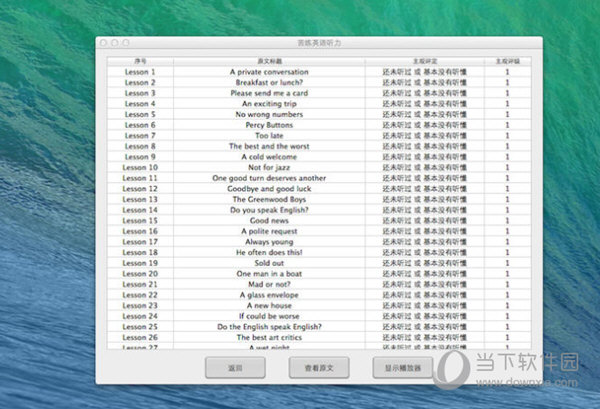Show the player with 显示播放器 button
Image resolution: width=600 pixels, height=409 pixels.
[403, 368]
